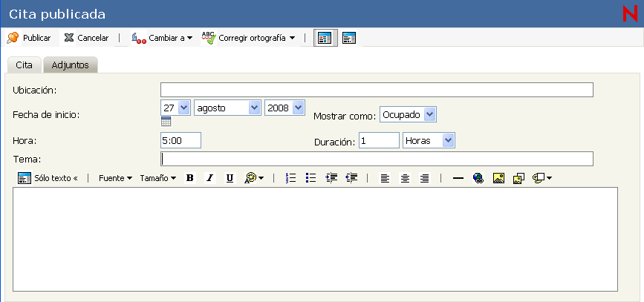
Task: Insert a hyperlink with globe icon
Action: pos(478,178)
